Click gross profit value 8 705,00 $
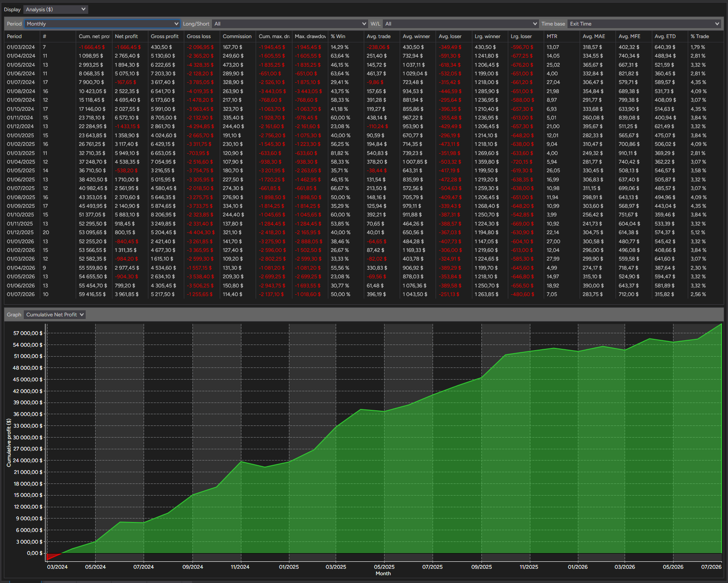Screen dimensions: 728x583 pos(163,118)
